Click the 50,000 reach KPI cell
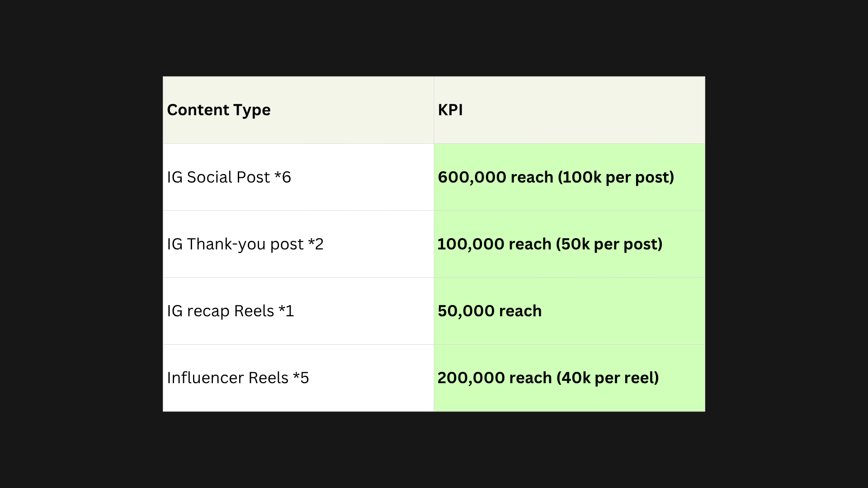Image resolution: width=868 pixels, height=488 pixels. (570, 311)
